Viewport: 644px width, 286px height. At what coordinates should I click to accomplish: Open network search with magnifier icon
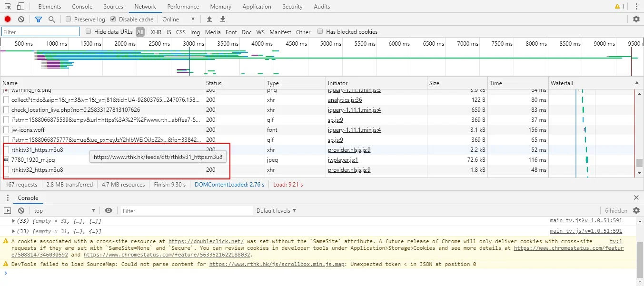pyautogui.click(x=51, y=20)
